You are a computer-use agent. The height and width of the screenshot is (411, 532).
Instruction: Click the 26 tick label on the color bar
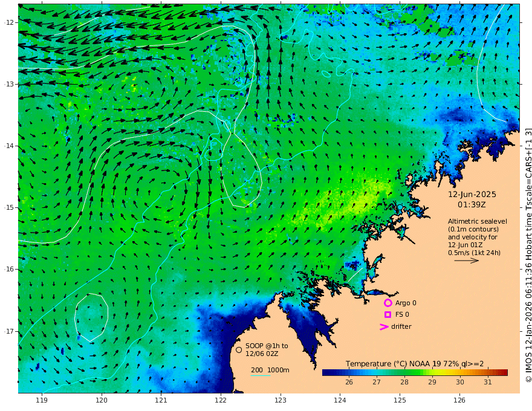click(349, 382)
